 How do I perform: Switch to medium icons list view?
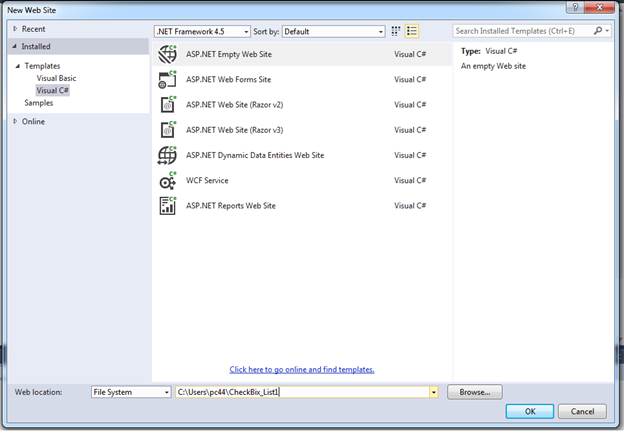[411, 31]
